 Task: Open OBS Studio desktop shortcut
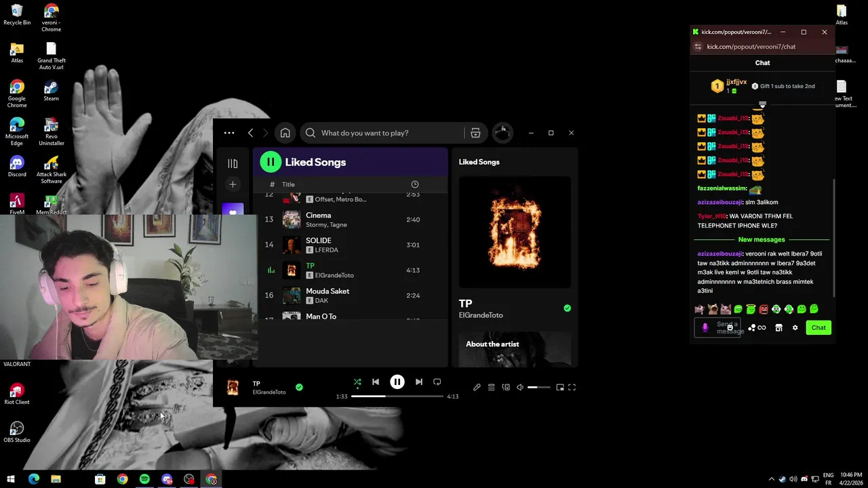pos(17,432)
